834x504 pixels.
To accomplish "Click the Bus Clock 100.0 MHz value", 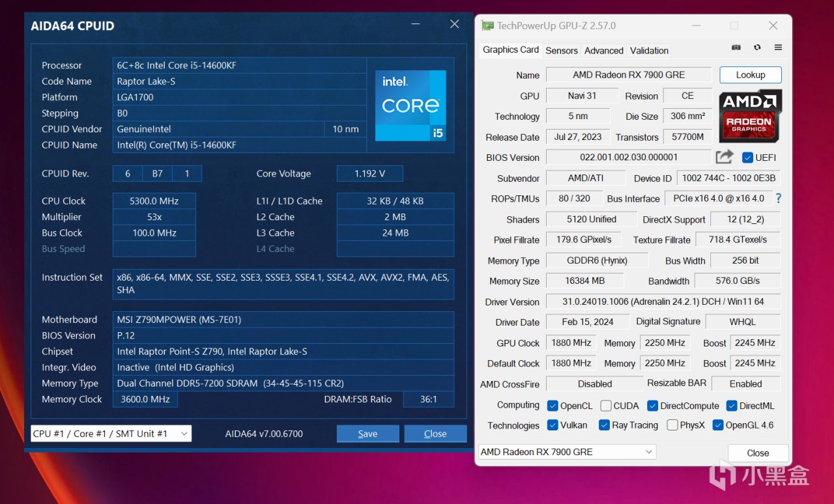I will pos(154,233).
